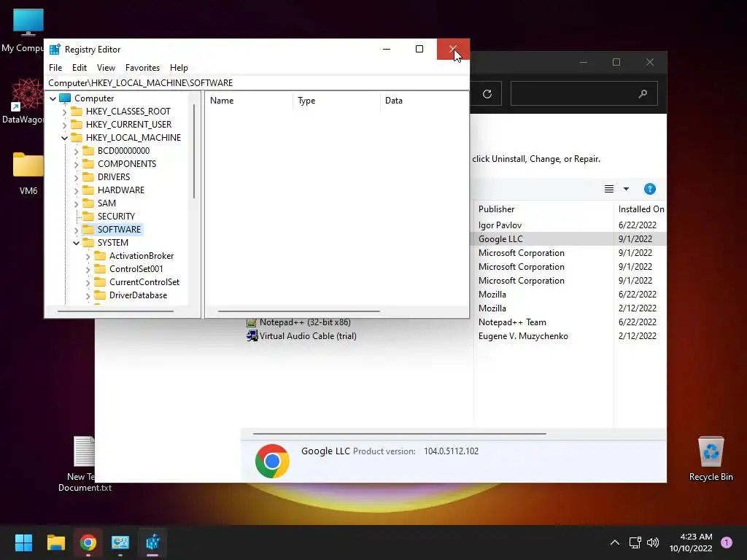Show hidden system tray icons
The image size is (747, 560).
[614, 542]
